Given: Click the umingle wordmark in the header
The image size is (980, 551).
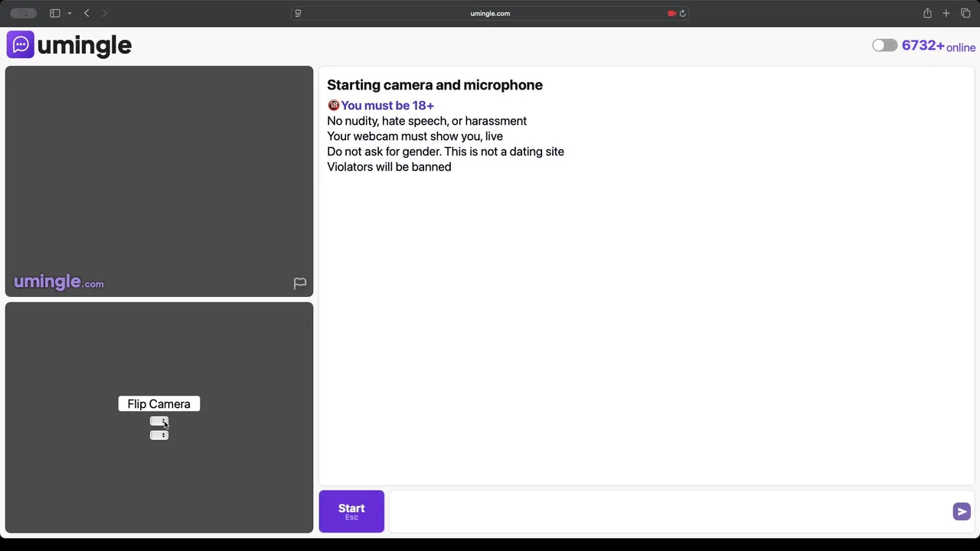Looking at the screenshot, I should (x=84, y=46).
